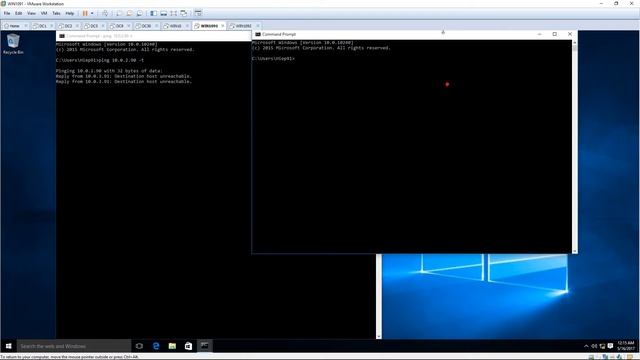Click the Command Prompt taskbar icon
Image resolution: width=640 pixels, height=360 pixels.
(x=204, y=346)
